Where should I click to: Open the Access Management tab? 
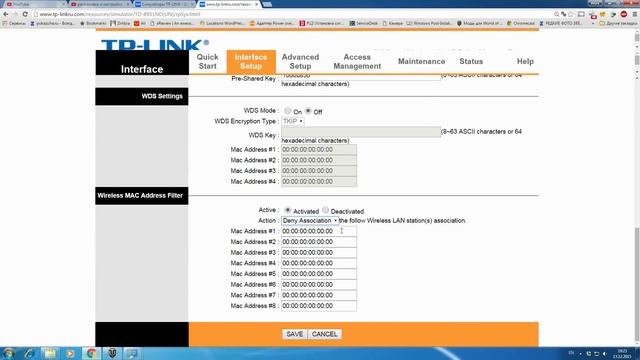(357, 62)
